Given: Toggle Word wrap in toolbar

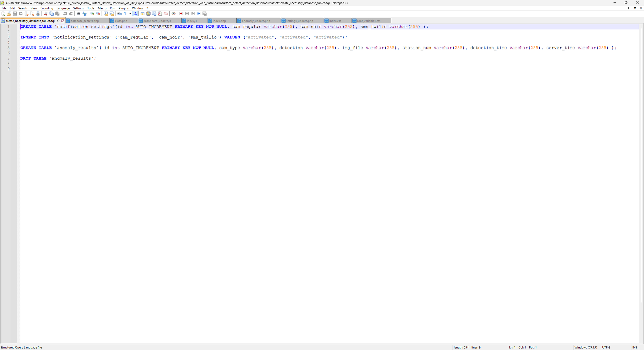Looking at the screenshot, I should [119, 14].
